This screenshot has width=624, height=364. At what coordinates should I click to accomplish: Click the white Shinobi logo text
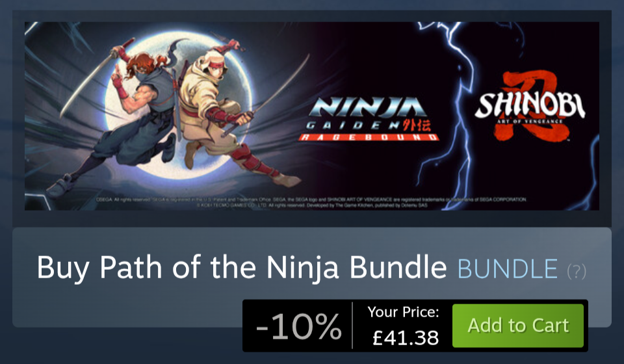530,105
